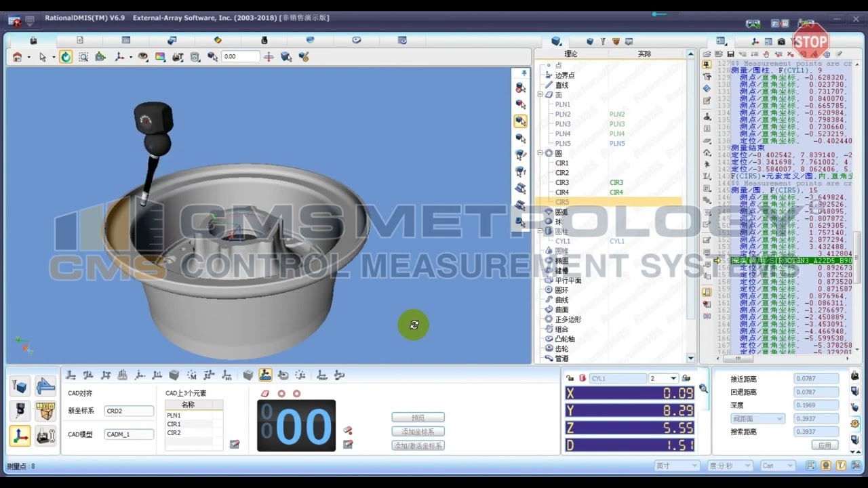Collapse the 面 plane node in the feature tree
The image size is (868, 488).
coord(541,95)
